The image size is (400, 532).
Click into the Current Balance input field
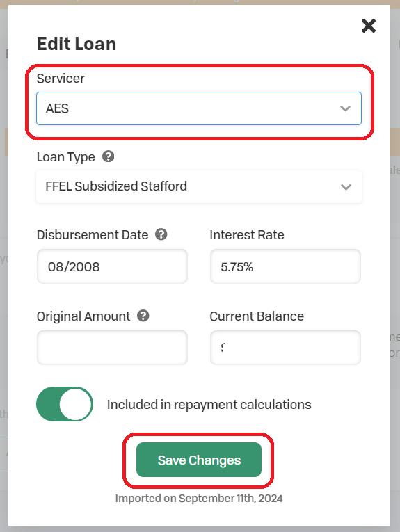285,348
